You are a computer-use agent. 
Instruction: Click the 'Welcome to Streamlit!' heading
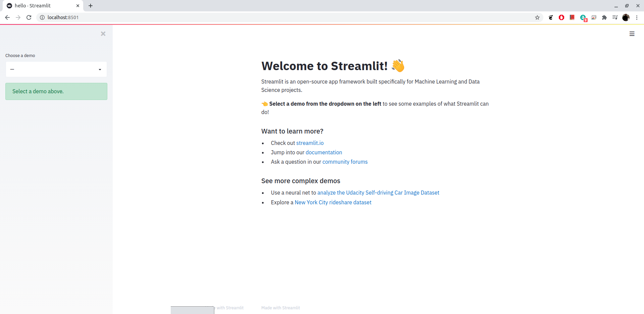click(x=324, y=66)
